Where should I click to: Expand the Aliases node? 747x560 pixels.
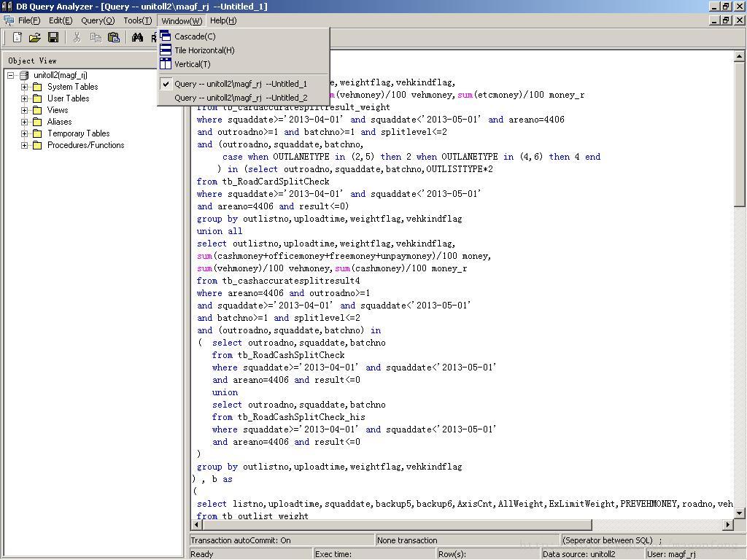tap(24, 122)
